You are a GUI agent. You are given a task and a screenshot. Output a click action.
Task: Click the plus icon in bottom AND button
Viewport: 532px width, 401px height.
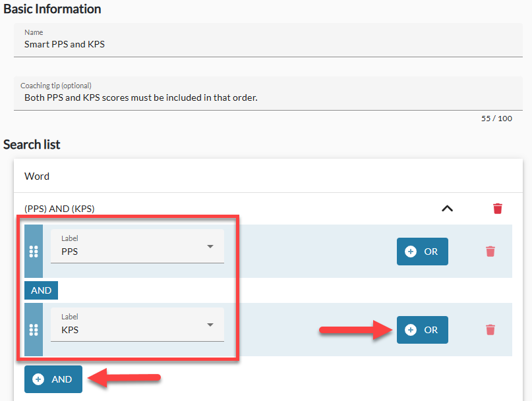(38, 379)
